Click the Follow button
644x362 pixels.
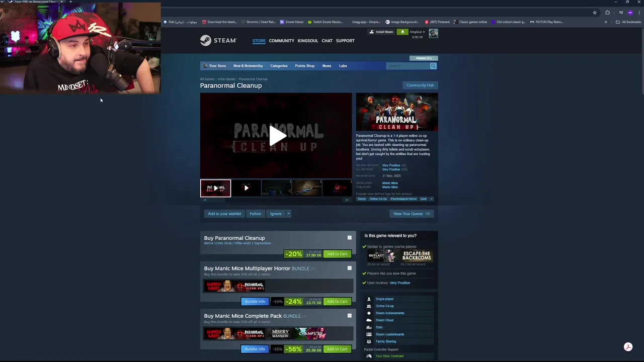255,214
